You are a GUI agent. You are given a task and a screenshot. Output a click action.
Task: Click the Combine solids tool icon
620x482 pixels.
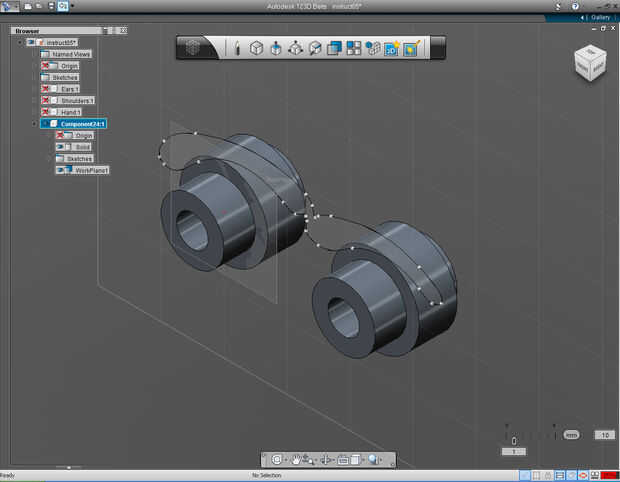coord(334,47)
